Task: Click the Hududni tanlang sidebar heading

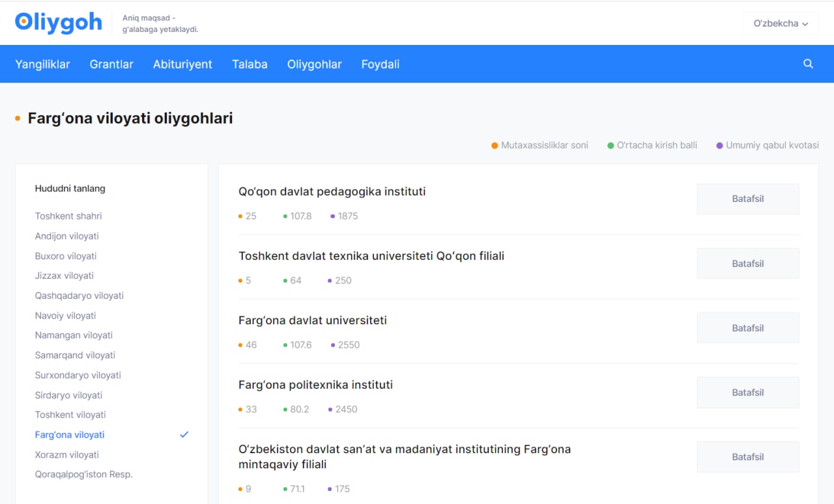Action: tap(70, 189)
